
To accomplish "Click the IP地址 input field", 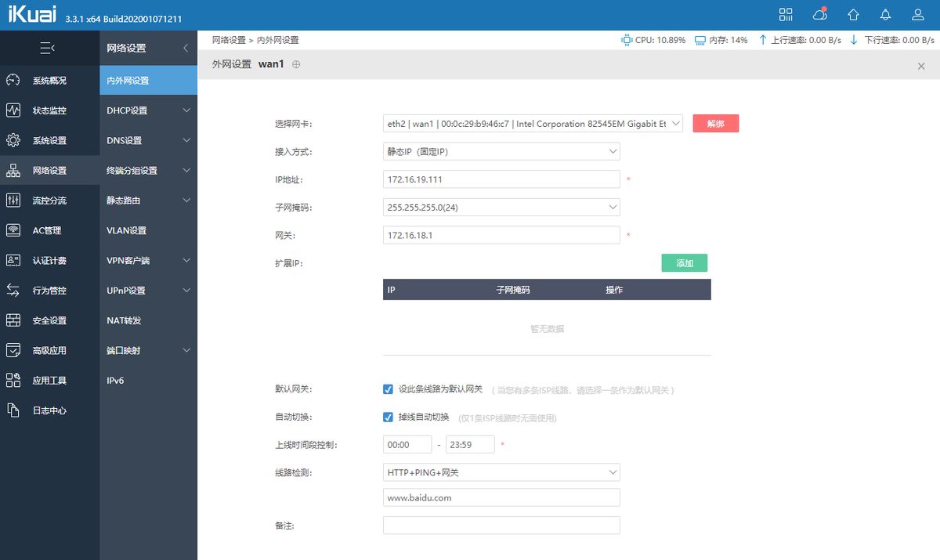I will (501, 179).
